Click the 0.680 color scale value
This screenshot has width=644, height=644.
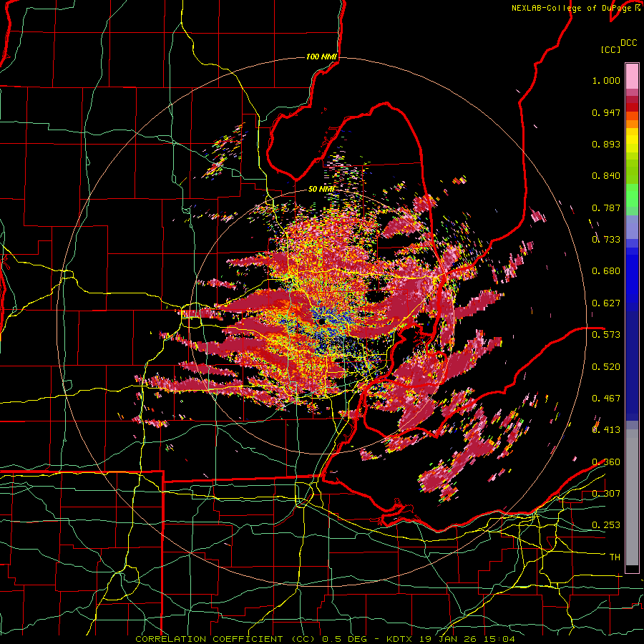click(606, 271)
